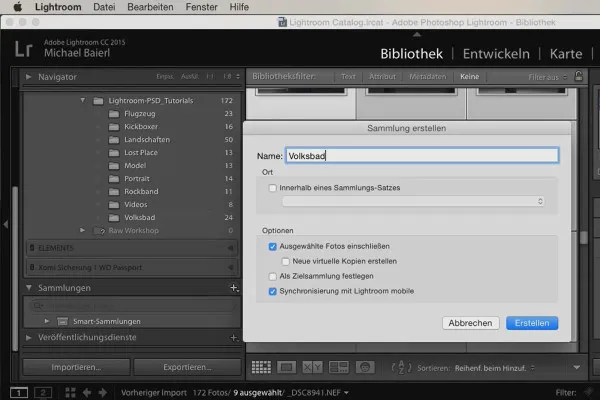Uncheck Ausgewählte Fotos einschließen
The height and width of the screenshot is (400, 600).
point(272,247)
